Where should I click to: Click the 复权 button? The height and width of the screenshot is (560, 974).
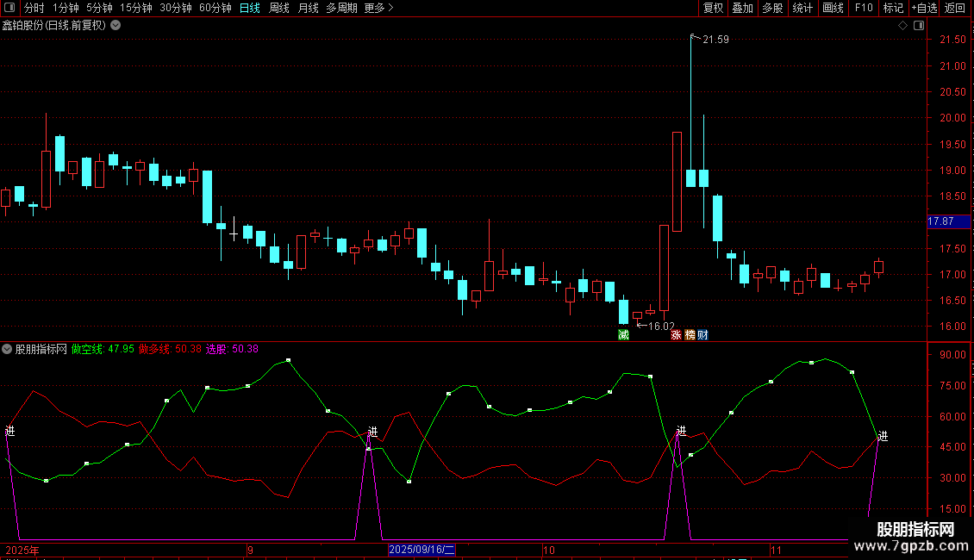tap(713, 8)
